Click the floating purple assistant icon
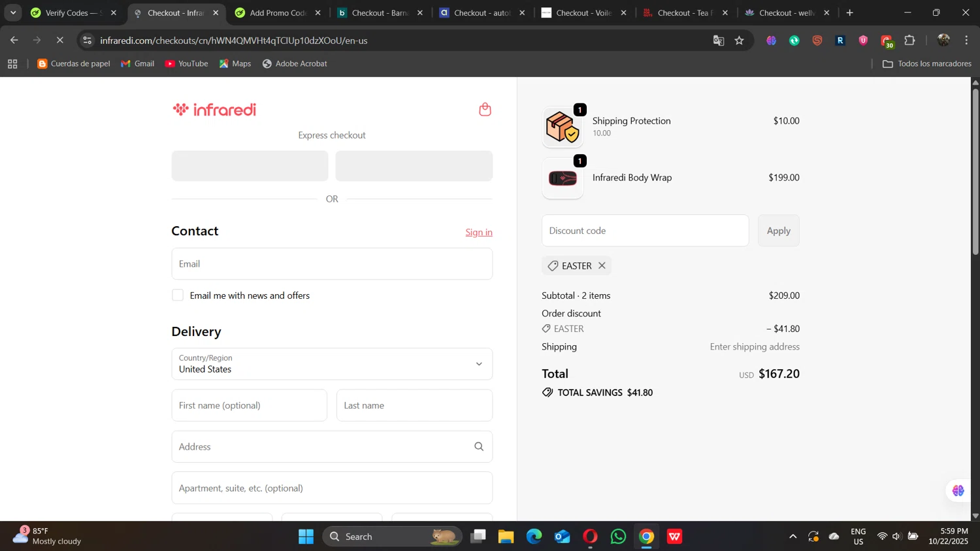 (x=958, y=490)
